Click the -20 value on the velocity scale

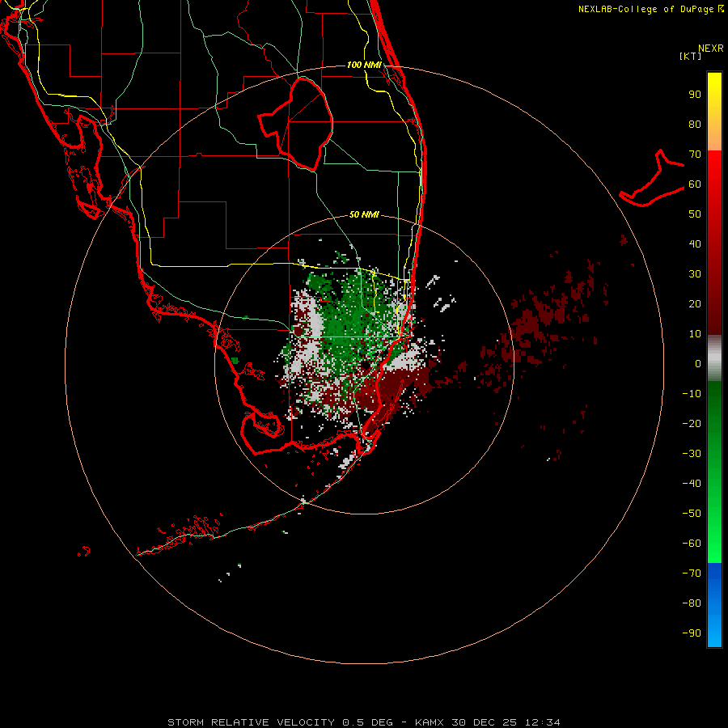pos(692,423)
